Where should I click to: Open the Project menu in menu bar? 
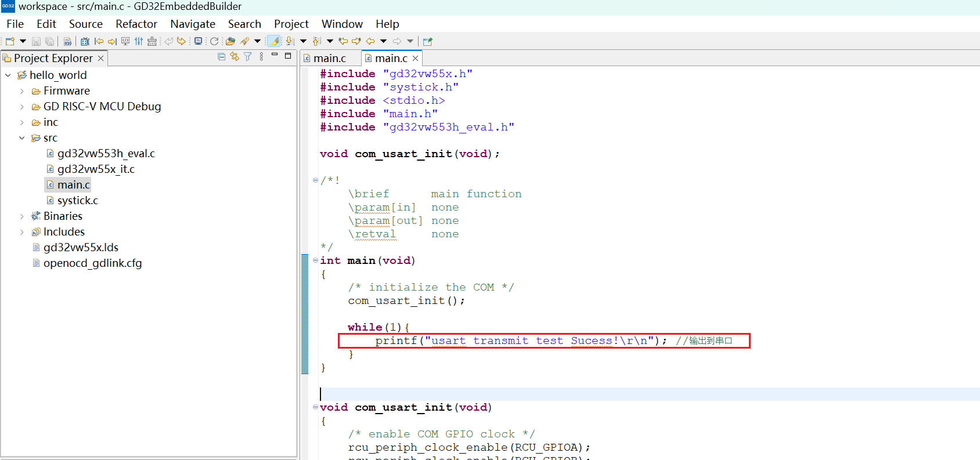click(x=291, y=24)
